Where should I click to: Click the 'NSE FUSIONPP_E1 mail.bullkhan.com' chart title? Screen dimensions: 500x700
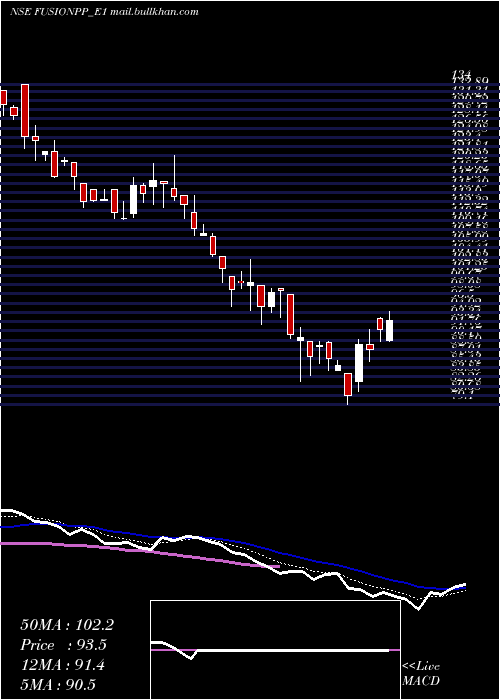(x=104, y=12)
